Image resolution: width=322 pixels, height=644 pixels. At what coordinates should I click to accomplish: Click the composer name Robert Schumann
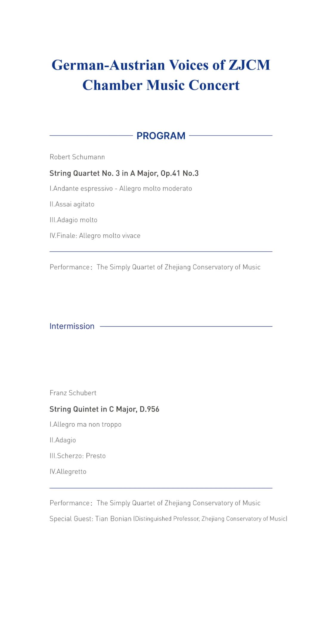[x=77, y=157]
